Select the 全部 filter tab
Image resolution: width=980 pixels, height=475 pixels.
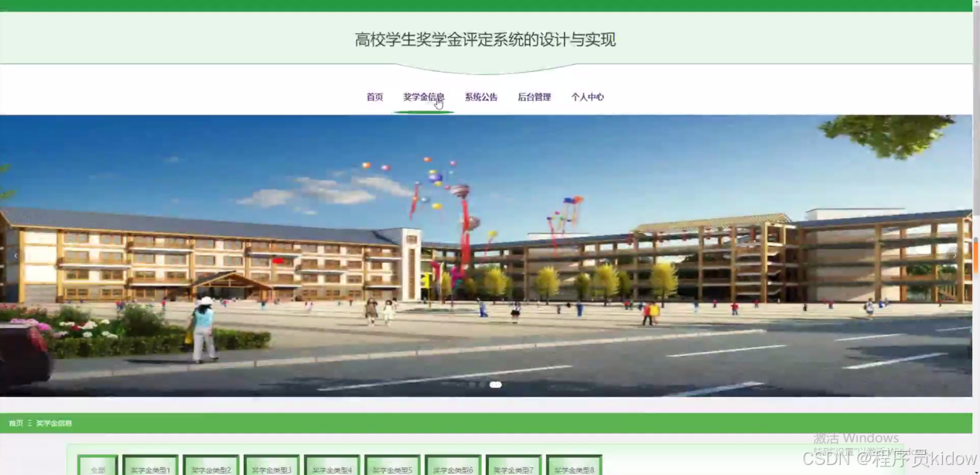pos(97,466)
